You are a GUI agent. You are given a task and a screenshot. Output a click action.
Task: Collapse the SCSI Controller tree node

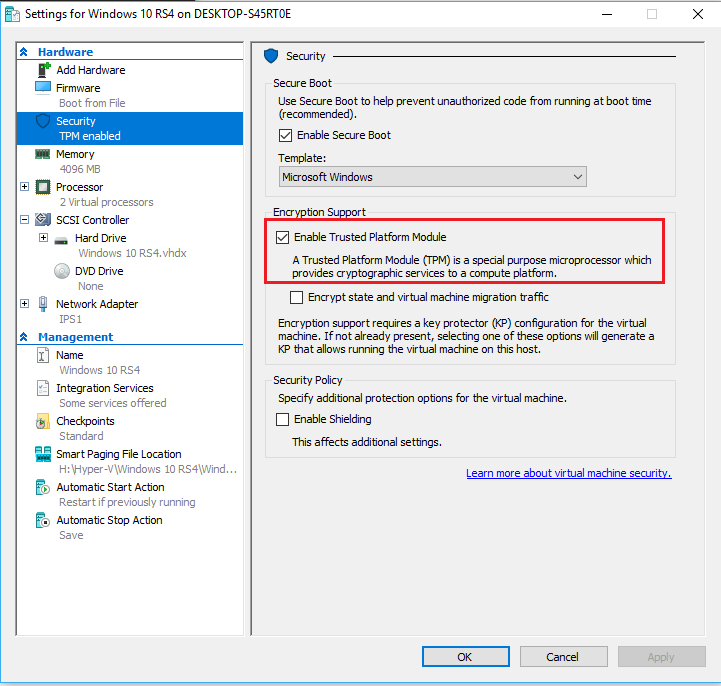point(25,220)
